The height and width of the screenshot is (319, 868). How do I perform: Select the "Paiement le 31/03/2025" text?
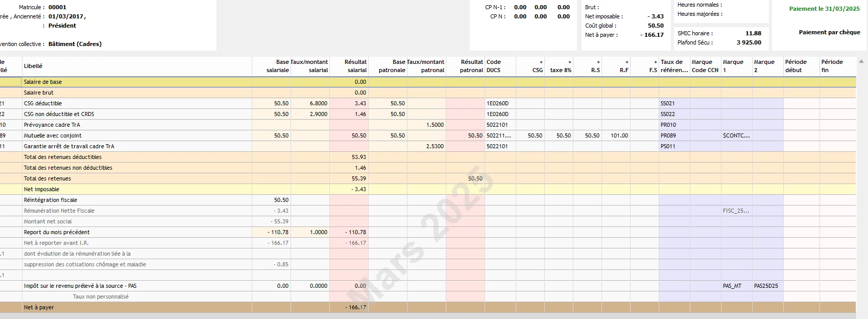pos(825,9)
